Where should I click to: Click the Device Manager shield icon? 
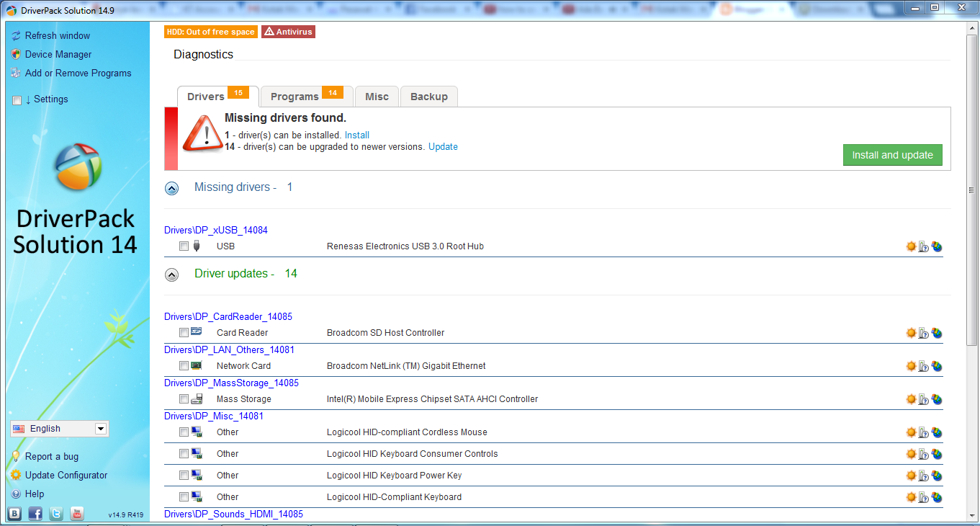tap(16, 55)
